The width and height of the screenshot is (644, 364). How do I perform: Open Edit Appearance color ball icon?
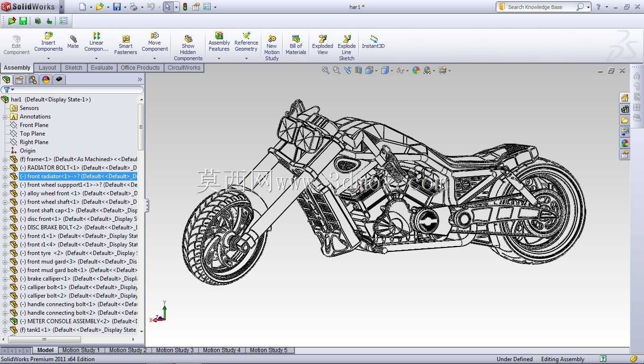416,70
